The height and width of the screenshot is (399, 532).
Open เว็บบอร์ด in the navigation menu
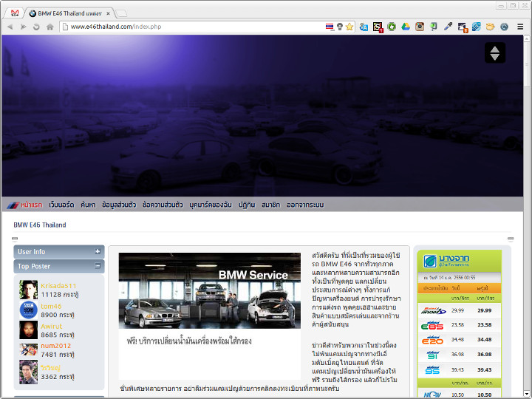pos(61,205)
